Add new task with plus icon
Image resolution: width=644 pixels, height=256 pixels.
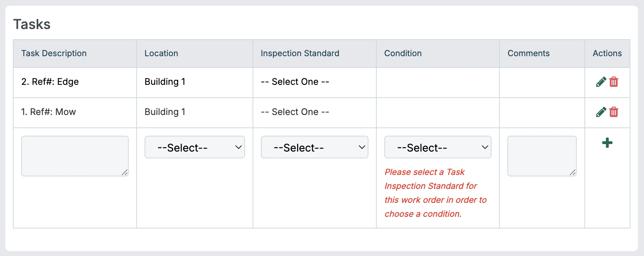coord(607,143)
